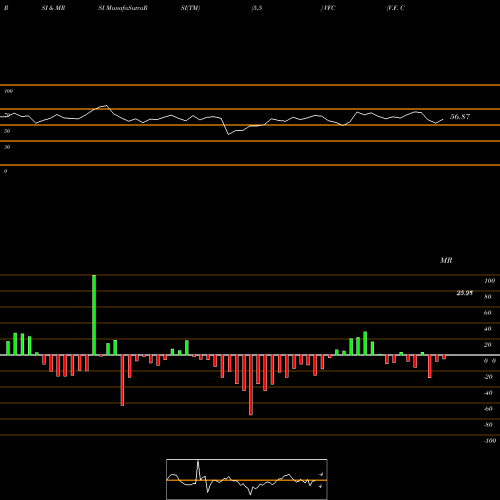Click the 'SI(TM)' header text
Viewport: 500px width, 500px height.
click(190, 8)
